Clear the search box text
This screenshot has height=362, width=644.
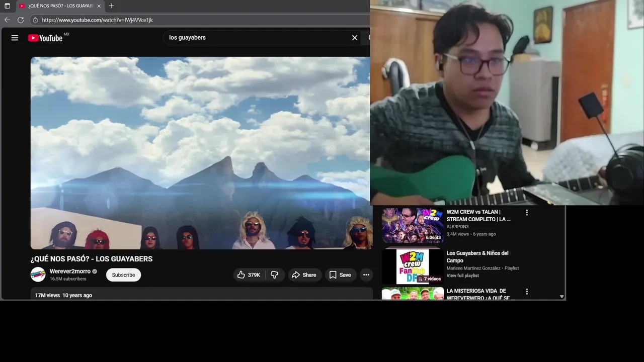(x=355, y=38)
